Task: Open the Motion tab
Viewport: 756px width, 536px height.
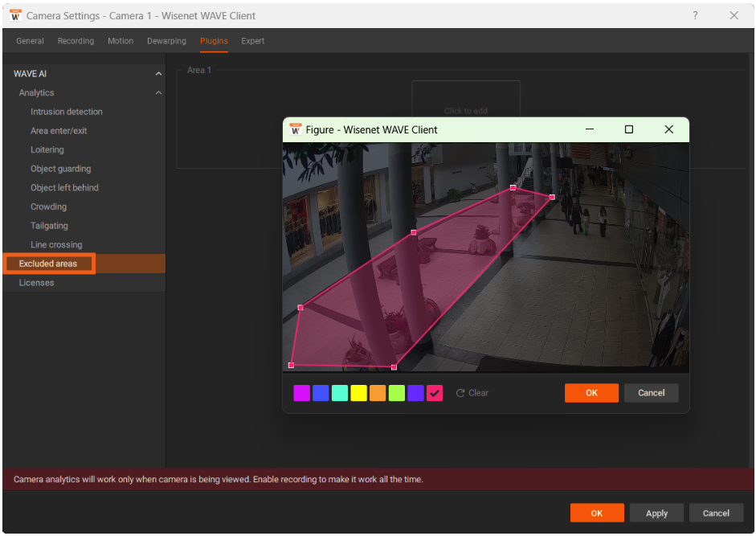Action: (121, 41)
